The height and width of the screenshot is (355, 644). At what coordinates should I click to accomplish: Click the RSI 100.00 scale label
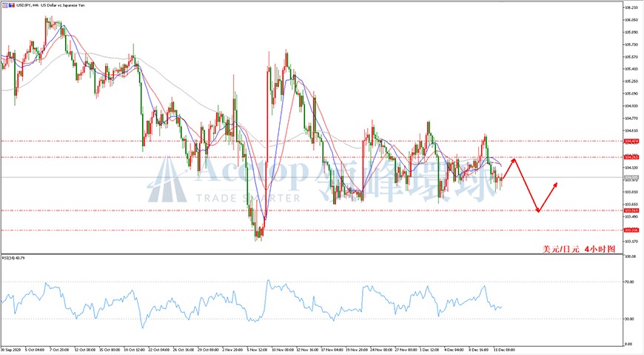[x=630, y=256]
